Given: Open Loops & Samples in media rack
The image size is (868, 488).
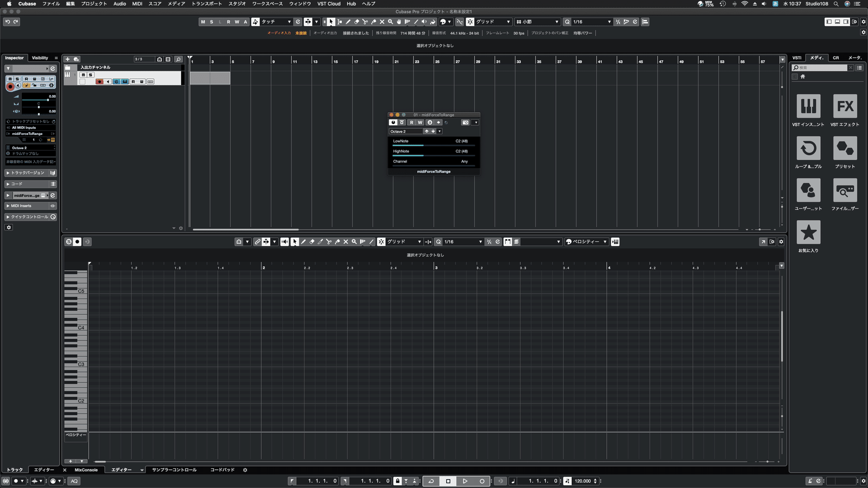Looking at the screenshot, I should click(x=808, y=148).
